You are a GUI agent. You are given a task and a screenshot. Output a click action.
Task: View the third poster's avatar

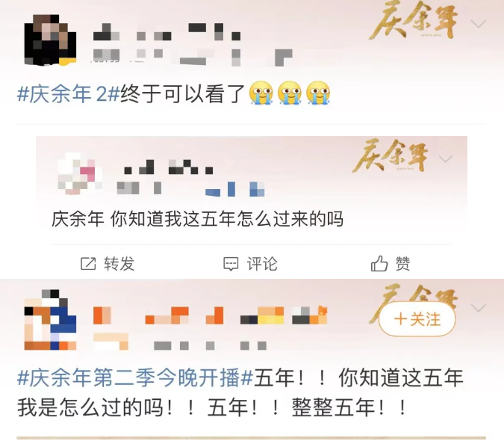(x=51, y=319)
